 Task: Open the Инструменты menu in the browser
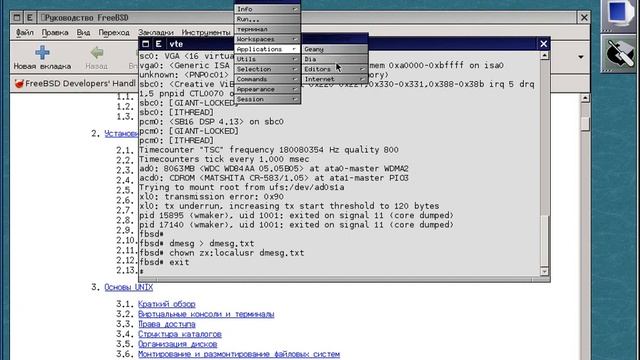206,32
